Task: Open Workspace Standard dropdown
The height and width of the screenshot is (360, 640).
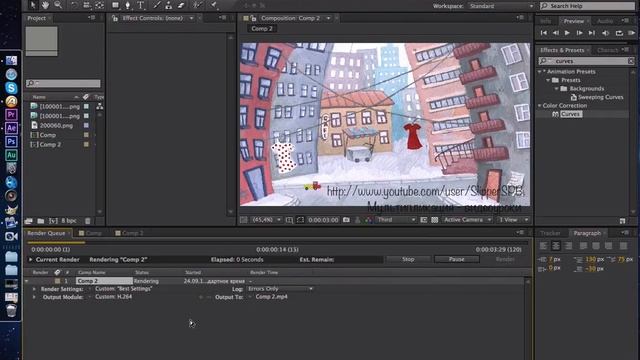Action: tap(501, 6)
